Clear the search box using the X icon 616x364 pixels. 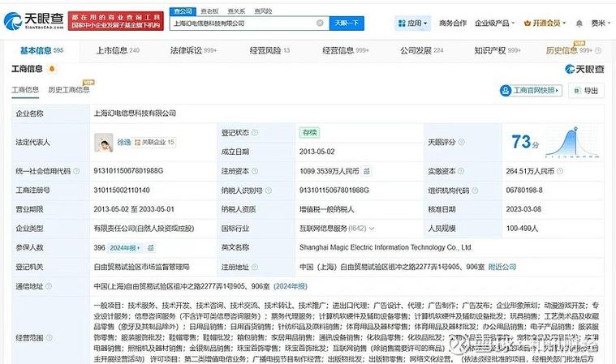coord(321,24)
